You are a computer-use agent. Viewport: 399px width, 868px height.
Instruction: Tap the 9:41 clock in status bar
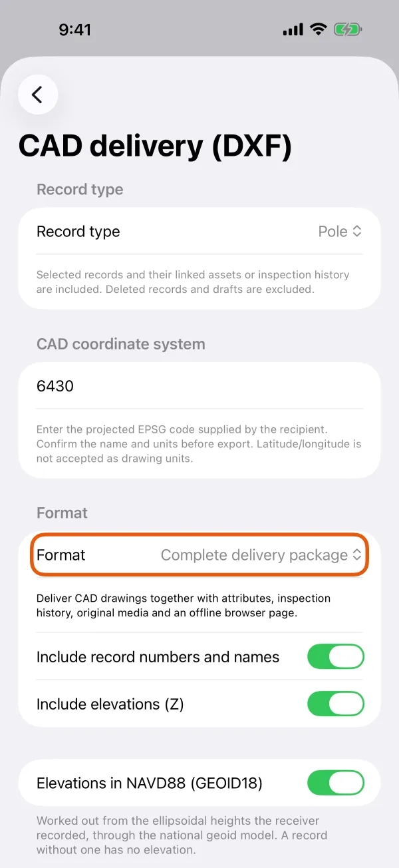tap(75, 30)
